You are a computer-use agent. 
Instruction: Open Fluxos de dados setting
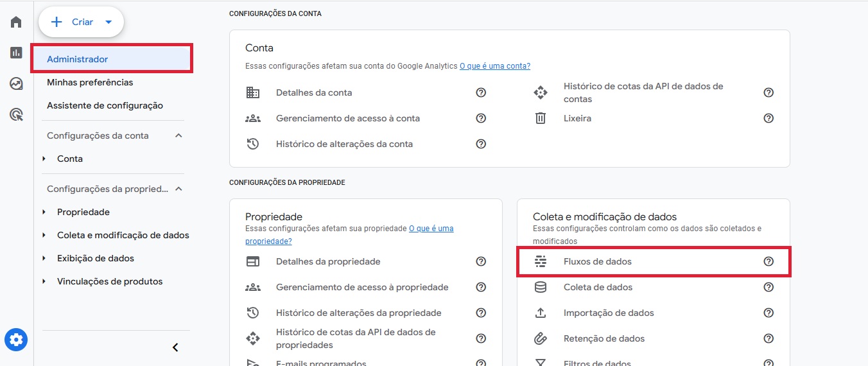[654, 261]
